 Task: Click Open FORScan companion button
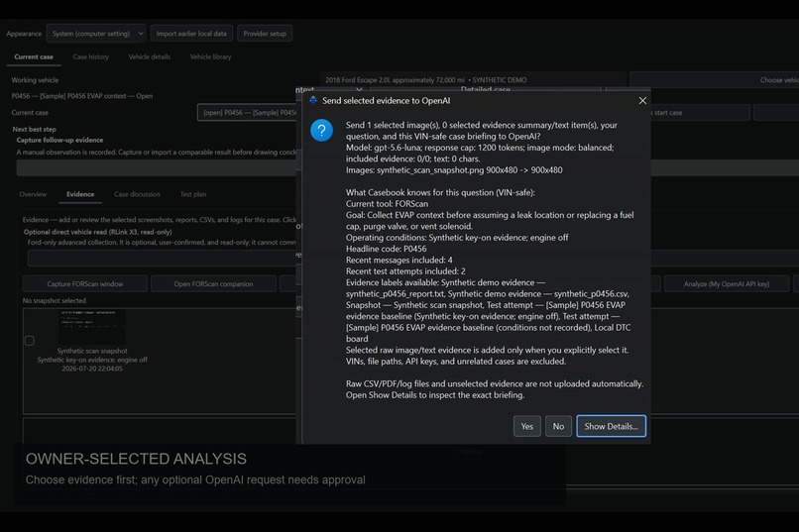pyautogui.click(x=213, y=284)
